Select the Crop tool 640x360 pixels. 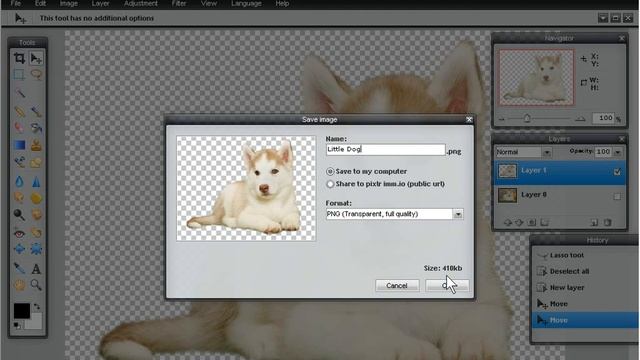pyautogui.click(x=19, y=58)
